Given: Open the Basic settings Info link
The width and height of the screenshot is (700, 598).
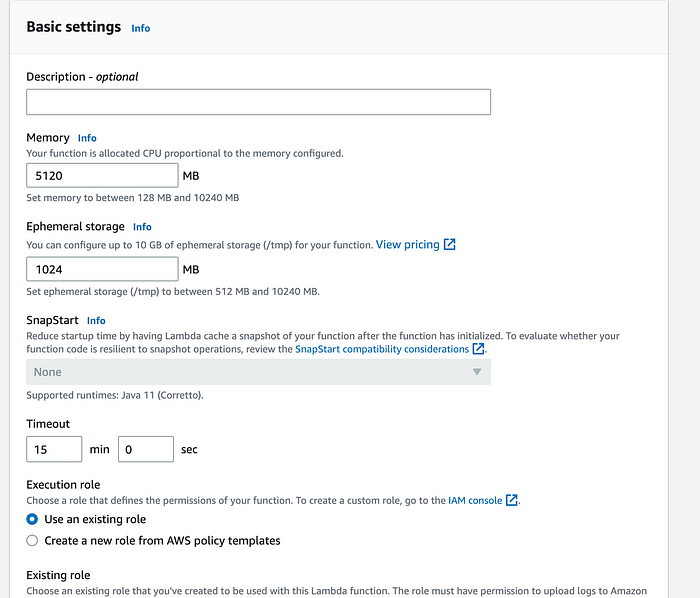Looking at the screenshot, I should click(x=141, y=28).
